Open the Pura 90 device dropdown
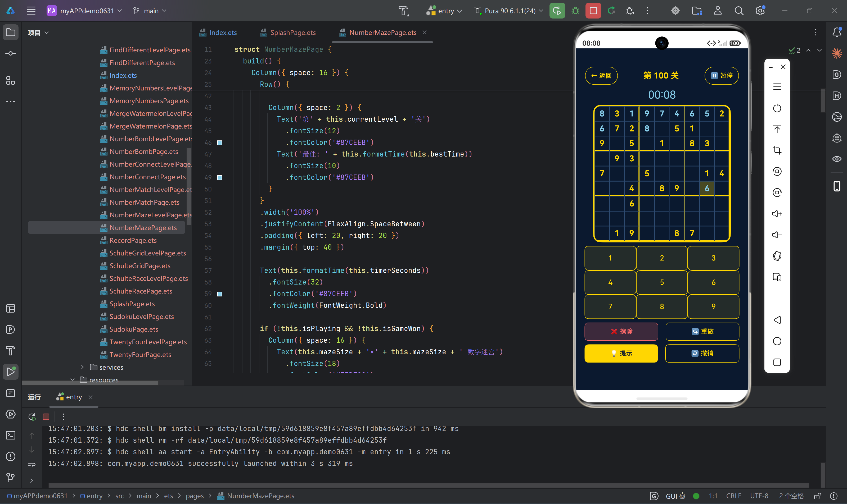The image size is (847, 504). click(509, 11)
